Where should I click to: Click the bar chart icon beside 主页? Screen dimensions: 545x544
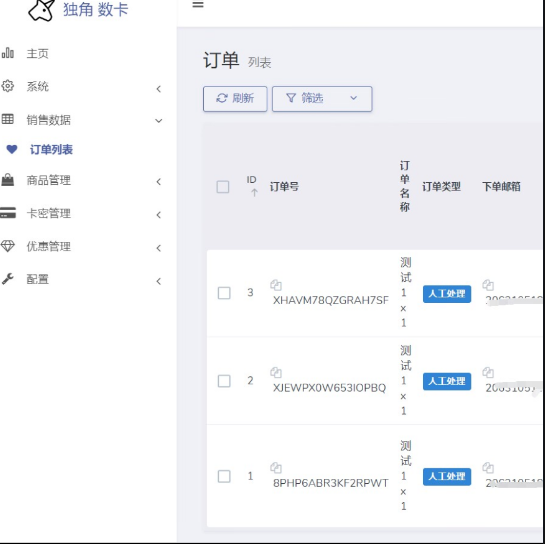click(8, 53)
